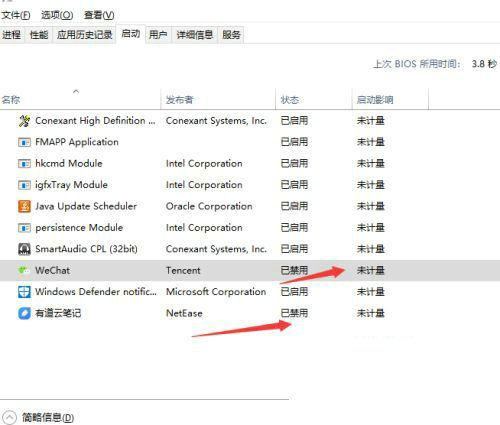The height and width of the screenshot is (425, 500).
Task: Sort by the 状态 column header
Action: (314, 99)
